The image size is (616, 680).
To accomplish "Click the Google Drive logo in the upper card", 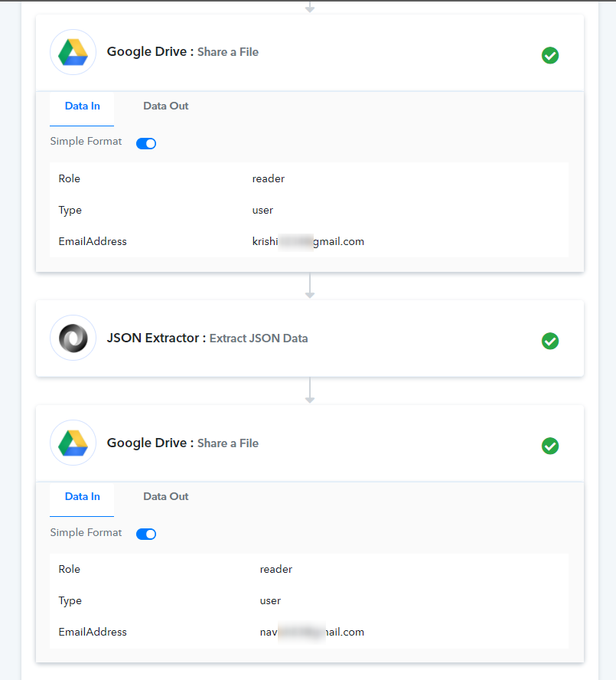I will click(73, 52).
